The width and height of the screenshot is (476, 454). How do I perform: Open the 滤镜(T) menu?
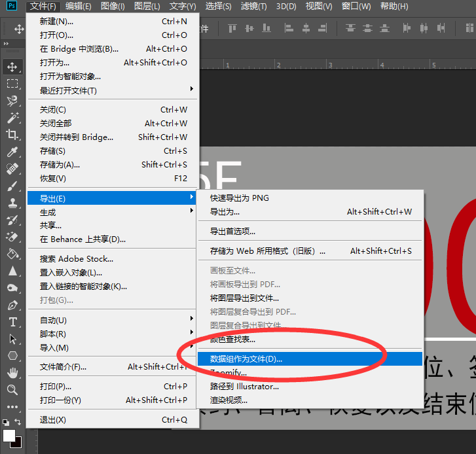pos(254,7)
